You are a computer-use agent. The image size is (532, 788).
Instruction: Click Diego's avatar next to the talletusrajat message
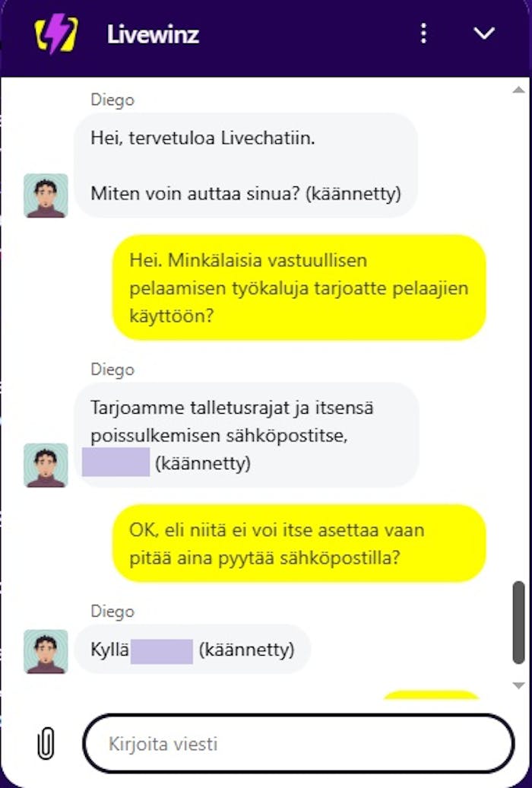click(x=46, y=465)
